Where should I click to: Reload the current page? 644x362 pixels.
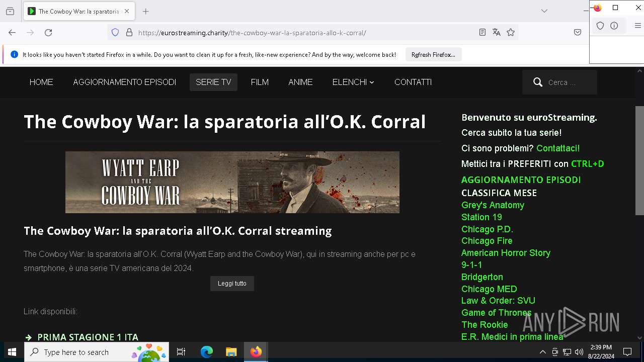click(48, 33)
